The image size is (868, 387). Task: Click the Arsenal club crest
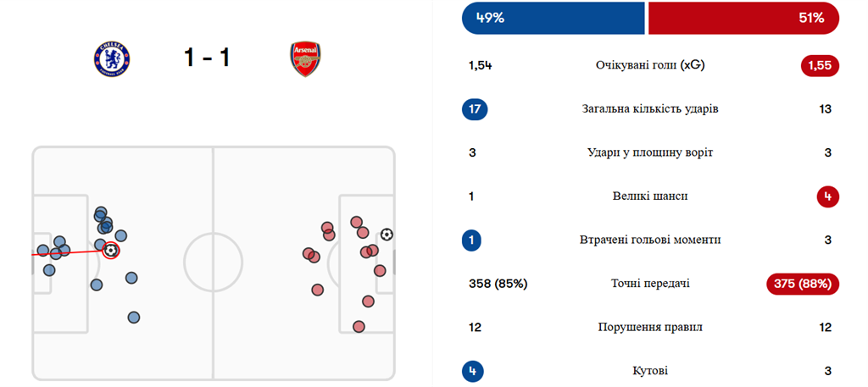305,59
